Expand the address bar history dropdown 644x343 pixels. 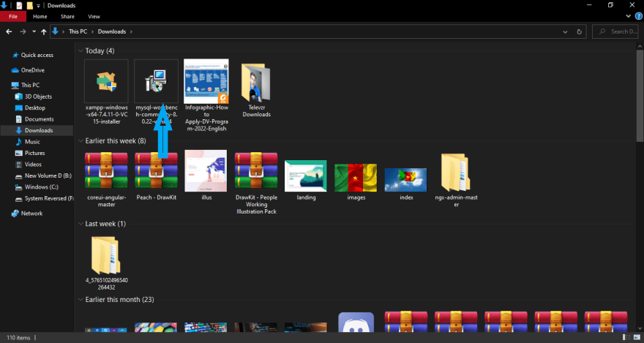click(x=566, y=31)
